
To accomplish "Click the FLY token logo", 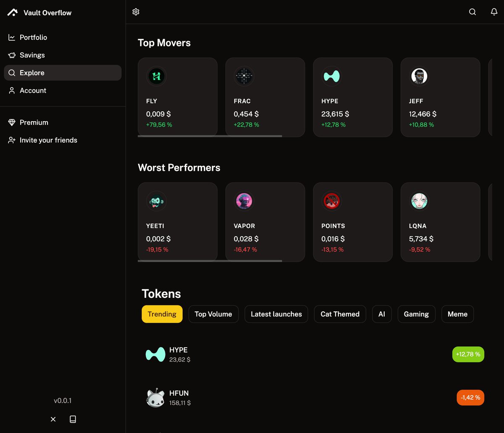I will click(x=156, y=76).
